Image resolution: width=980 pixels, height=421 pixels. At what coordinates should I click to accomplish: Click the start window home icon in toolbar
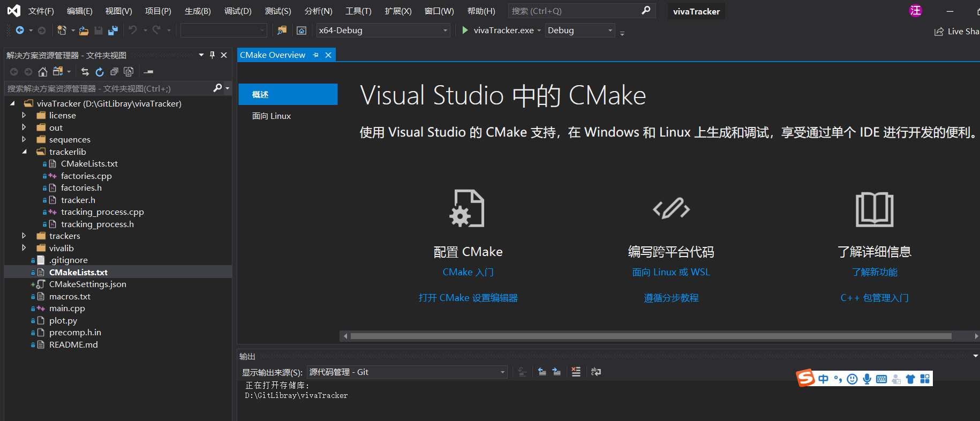301,31
